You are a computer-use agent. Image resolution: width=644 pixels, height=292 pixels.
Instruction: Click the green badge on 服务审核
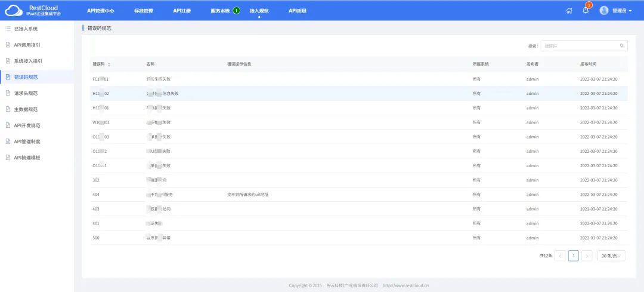(x=236, y=10)
